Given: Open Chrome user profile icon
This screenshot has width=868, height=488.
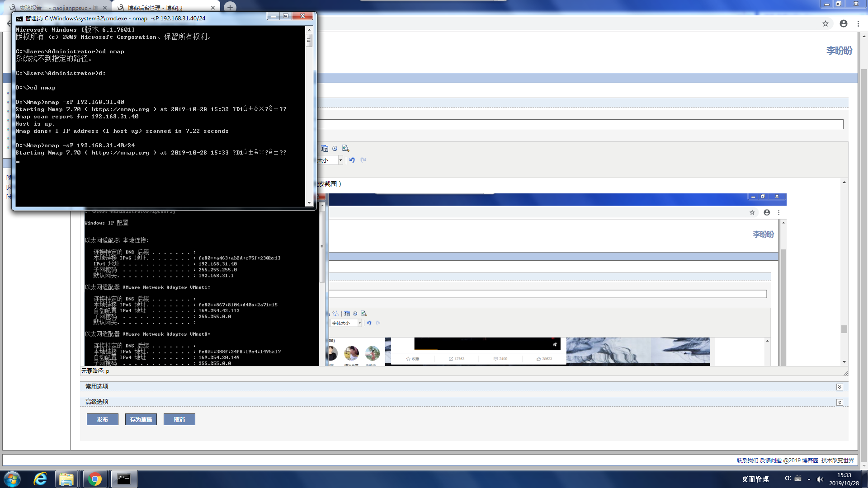Looking at the screenshot, I should (x=844, y=23).
